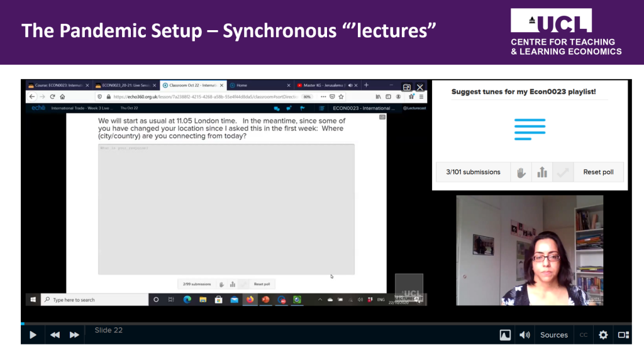The height and width of the screenshot is (362, 644).
Task: Reload the echo360 page
Action: tap(52, 96)
